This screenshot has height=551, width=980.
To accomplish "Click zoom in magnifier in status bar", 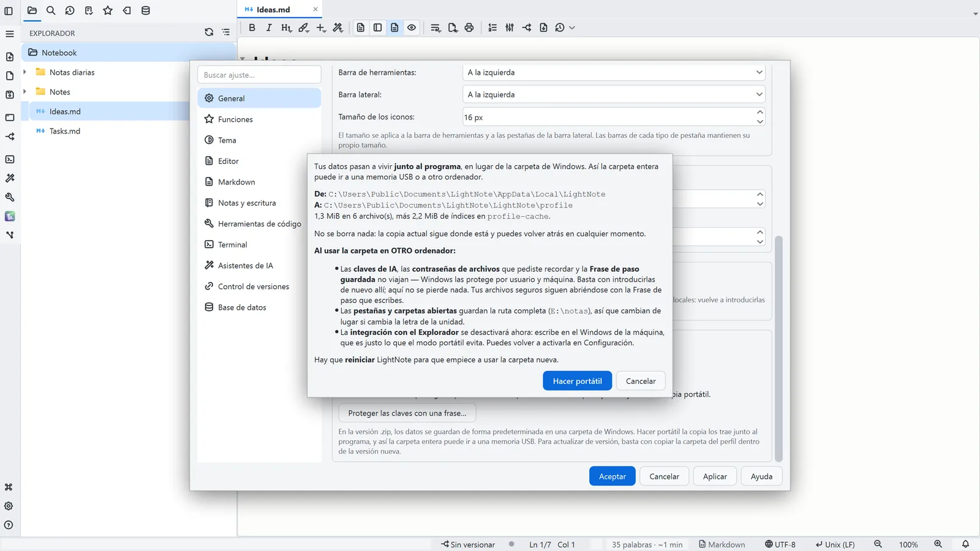I will [938, 544].
